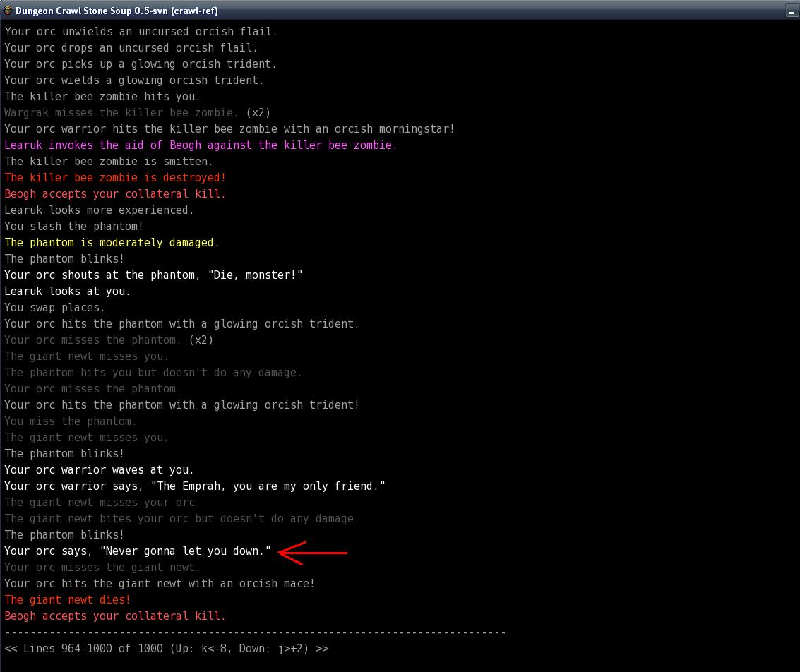The image size is (800, 672).
Task: Click the 'Learuk invokes the aid of Beogh' line
Action: (201, 145)
